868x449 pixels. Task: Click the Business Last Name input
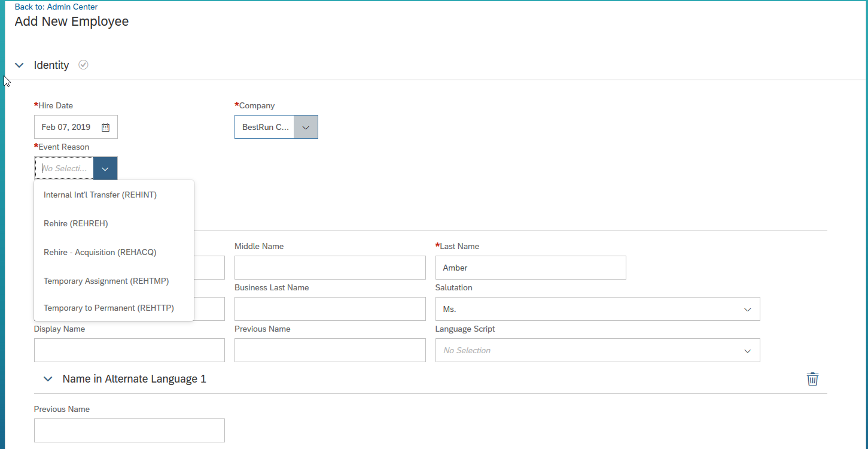click(330, 309)
